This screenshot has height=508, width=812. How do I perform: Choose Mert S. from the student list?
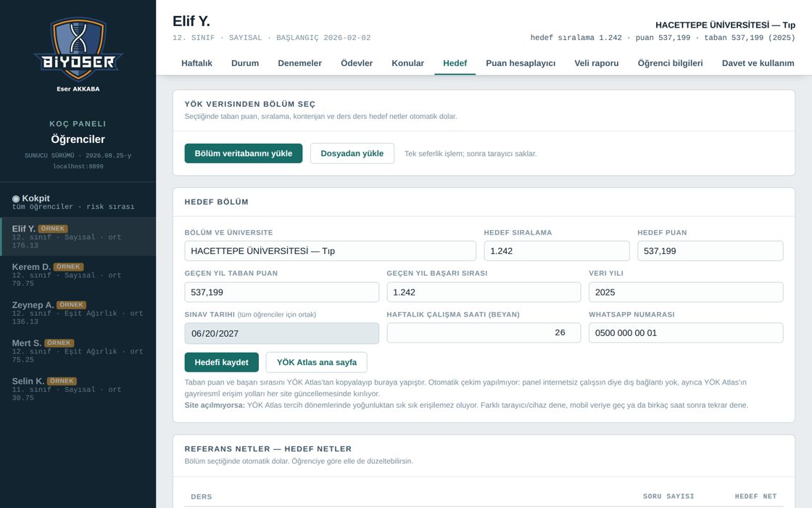pyautogui.click(x=78, y=351)
